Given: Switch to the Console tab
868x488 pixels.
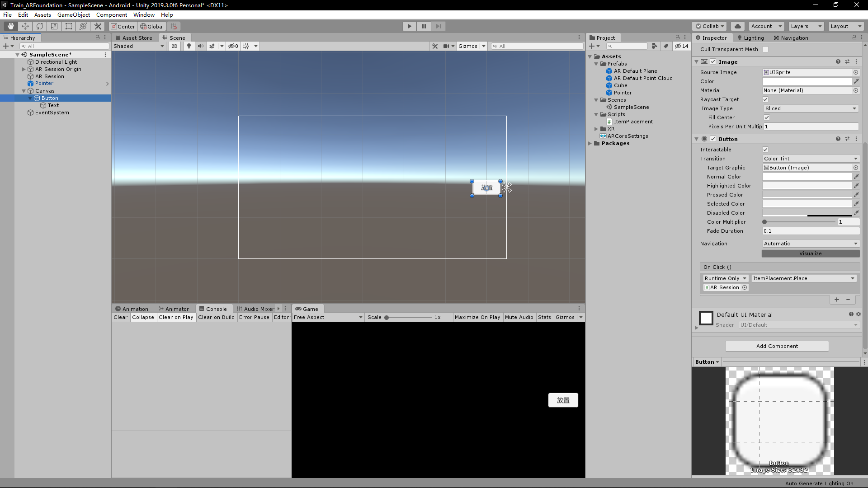Looking at the screenshot, I should [x=213, y=309].
